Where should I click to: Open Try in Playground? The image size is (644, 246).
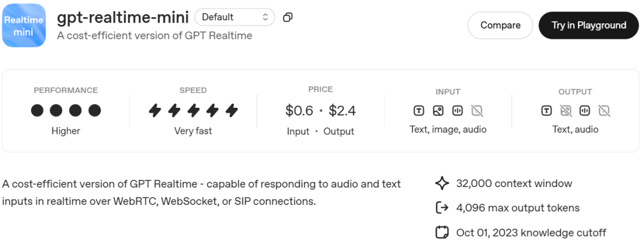click(589, 26)
